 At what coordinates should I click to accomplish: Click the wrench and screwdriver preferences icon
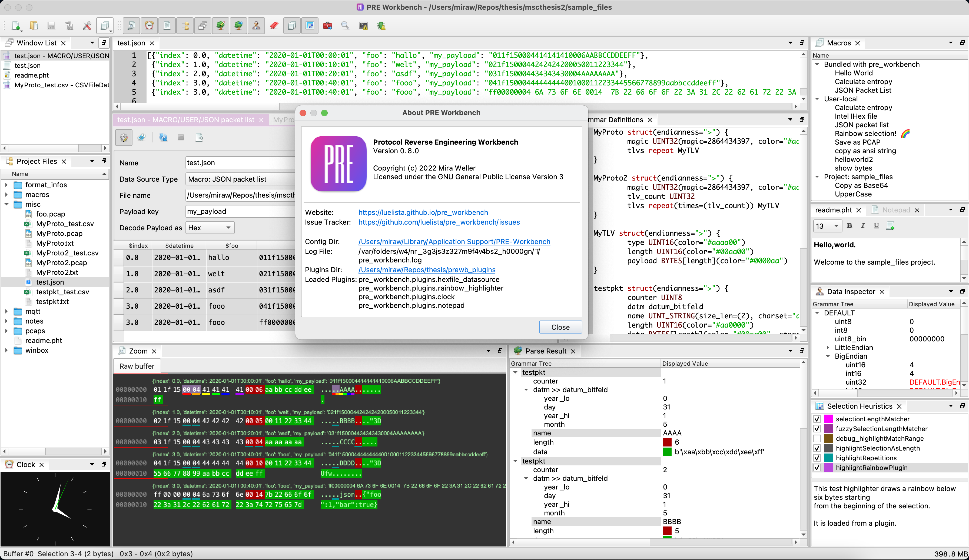click(87, 26)
